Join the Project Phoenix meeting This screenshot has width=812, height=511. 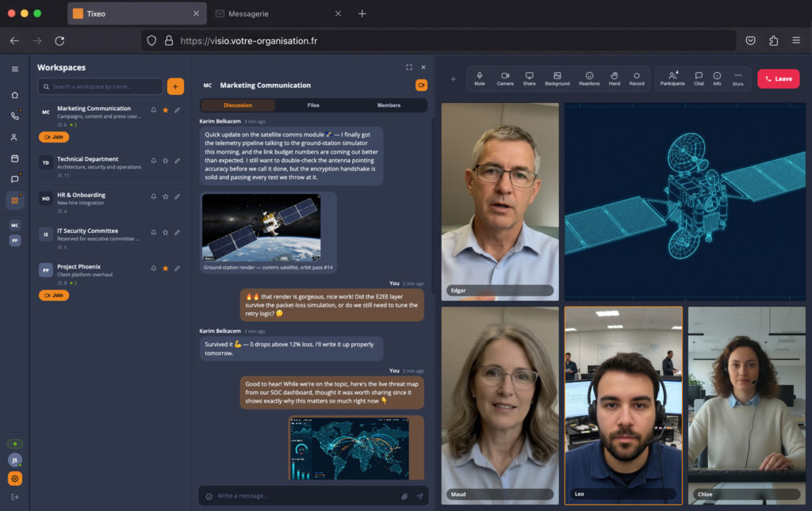(x=54, y=296)
